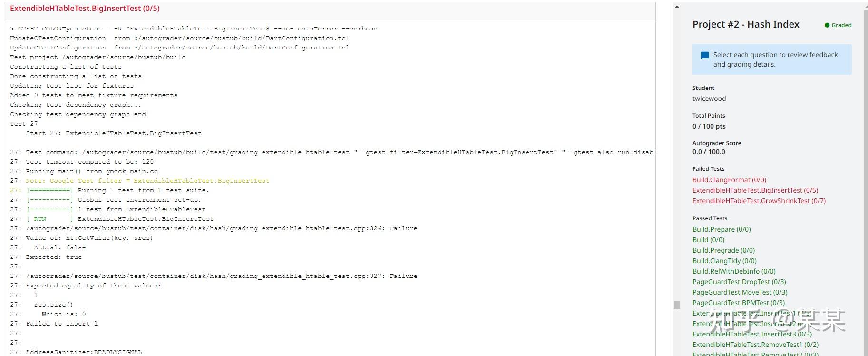This screenshot has width=868, height=356.
Task: Select PageGuardTest.MoveTest (0/3) in sidebar
Action: (740, 292)
